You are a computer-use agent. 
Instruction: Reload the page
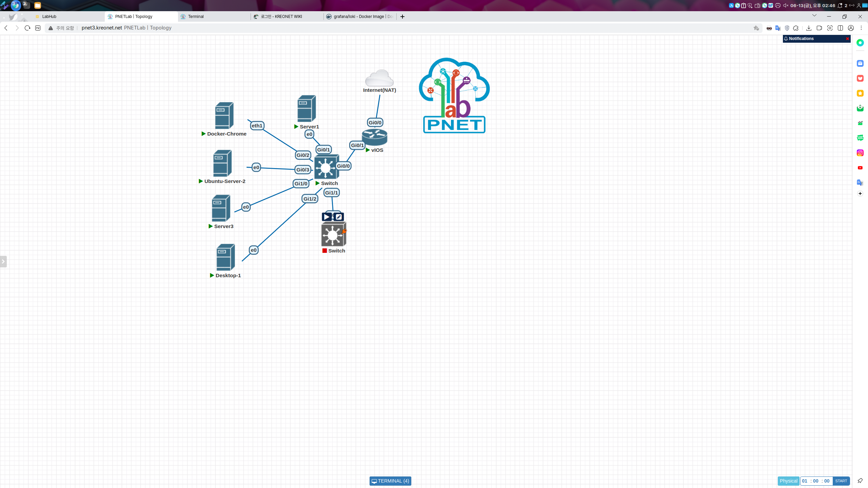tap(27, 28)
